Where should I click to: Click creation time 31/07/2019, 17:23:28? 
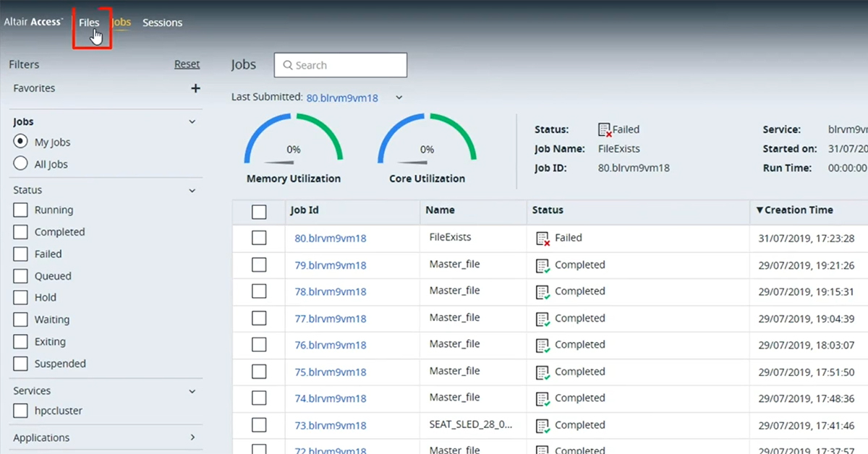(x=807, y=238)
